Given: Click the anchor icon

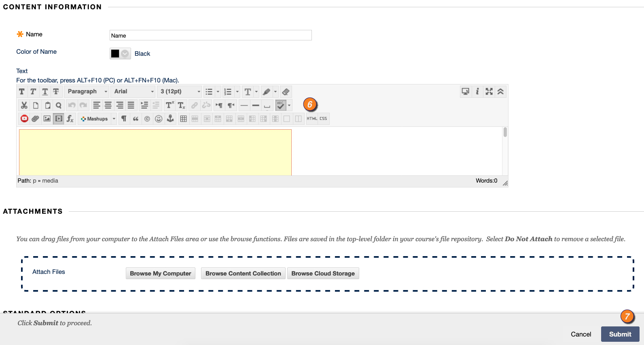Looking at the screenshot, I should point(170,119).
